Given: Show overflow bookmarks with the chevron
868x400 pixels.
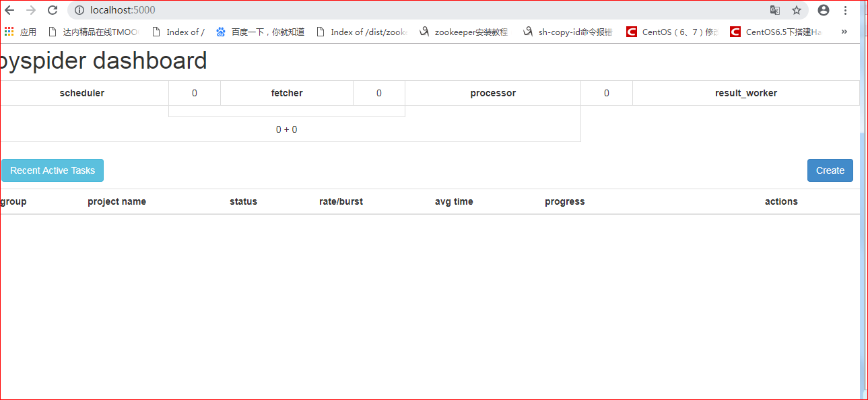Looking at the screenshot, I should (844, 31).
